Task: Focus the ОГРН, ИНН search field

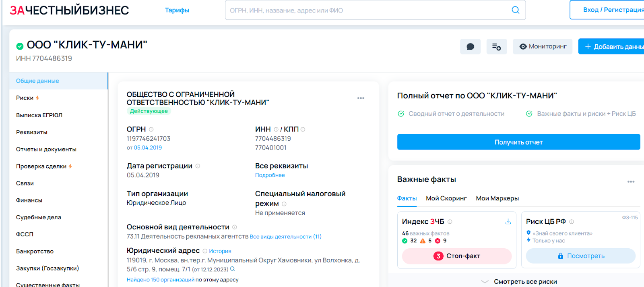Action: (x=366, y=10)
